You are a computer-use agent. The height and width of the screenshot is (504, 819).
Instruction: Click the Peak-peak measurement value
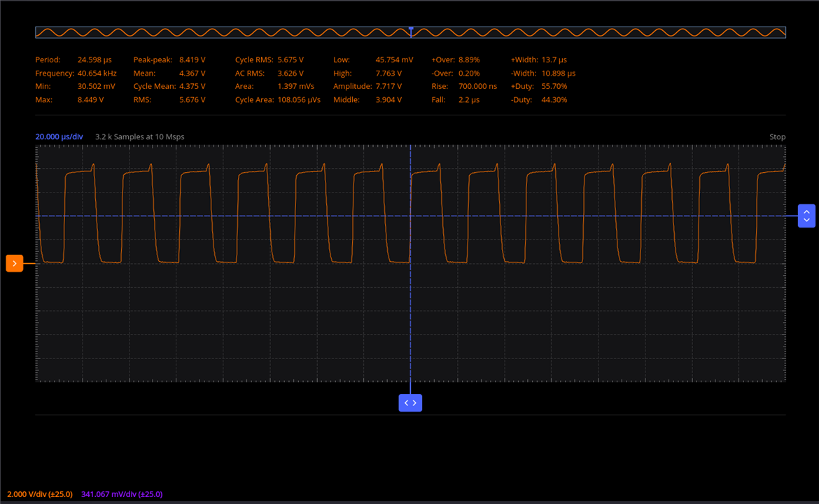coord(192,60)
